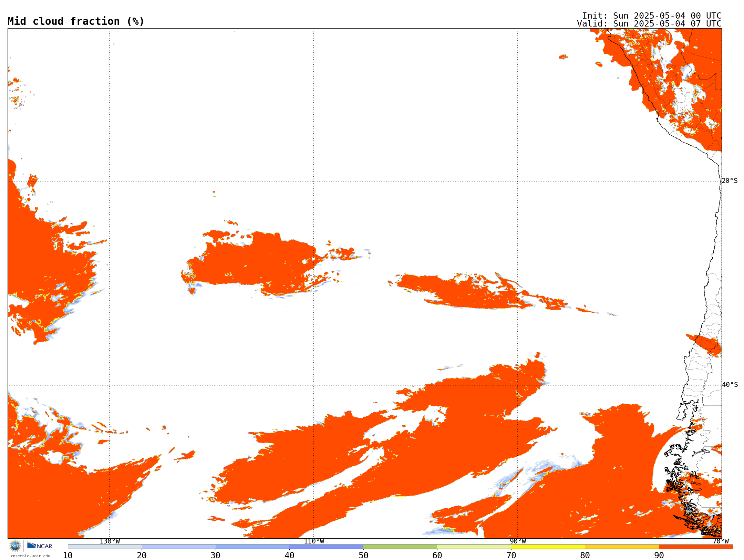Click the '70°W' longitude label
Viewport: 744px width, 560px height.
(721, 541)
